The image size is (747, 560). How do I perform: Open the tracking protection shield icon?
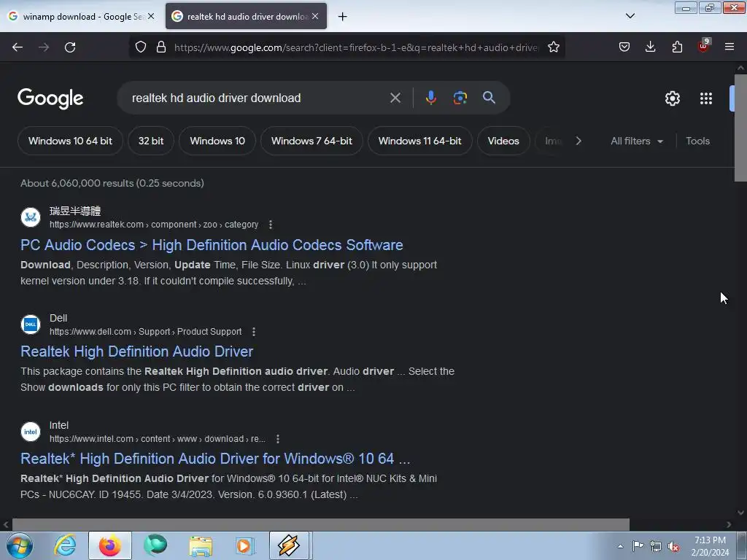(141, 47)
